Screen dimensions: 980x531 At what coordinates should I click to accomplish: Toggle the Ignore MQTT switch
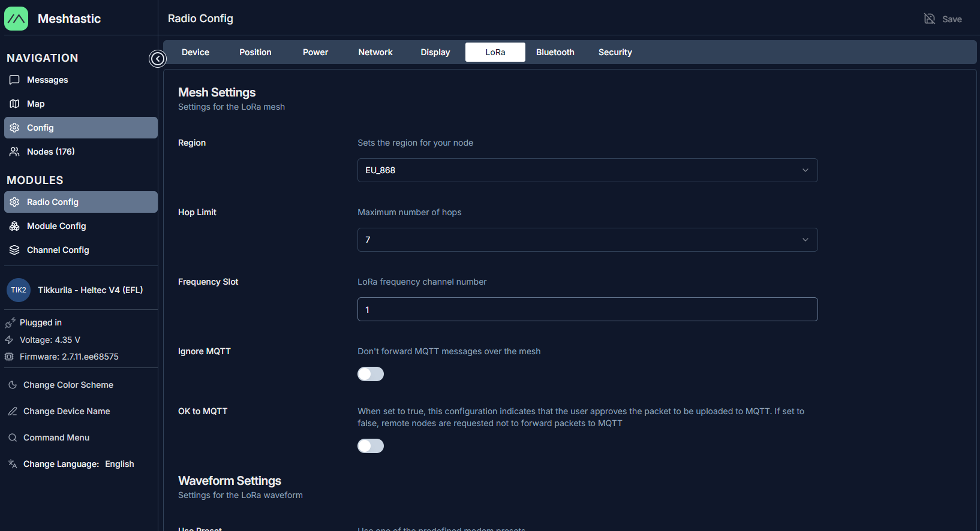click(x=371, y=374)
